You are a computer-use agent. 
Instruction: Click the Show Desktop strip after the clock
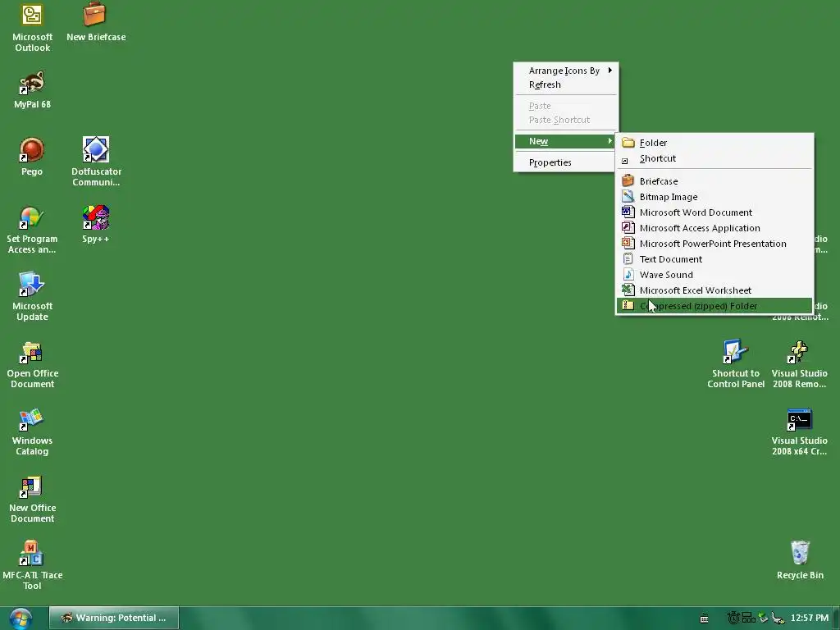click(836, 619)
